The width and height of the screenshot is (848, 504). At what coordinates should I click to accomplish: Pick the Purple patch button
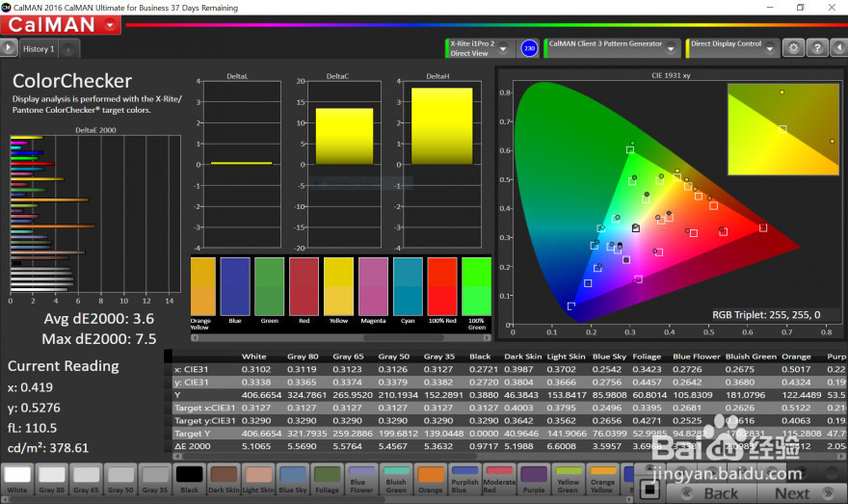pyautogui.click(x=534, y=479)
